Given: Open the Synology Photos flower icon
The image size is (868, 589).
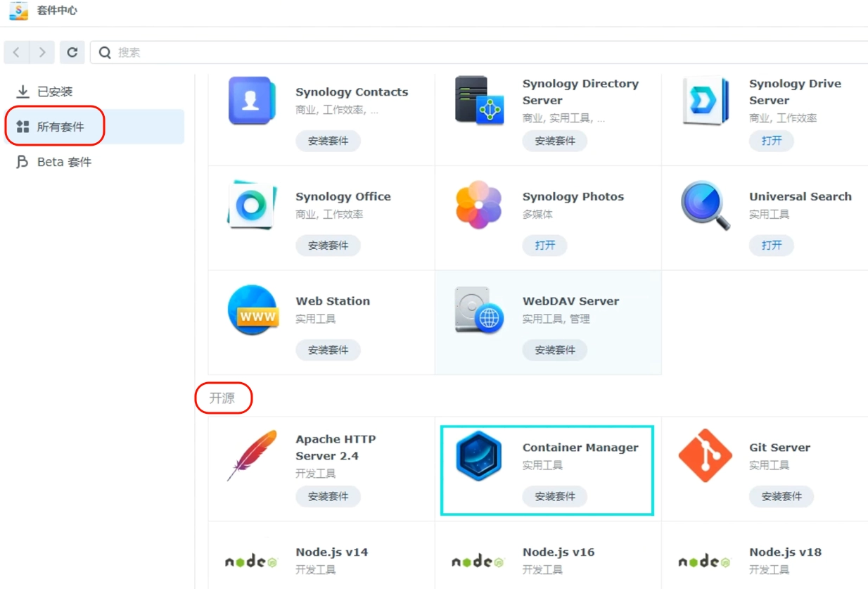Looking at the screenshot, I should coord(479,205).
